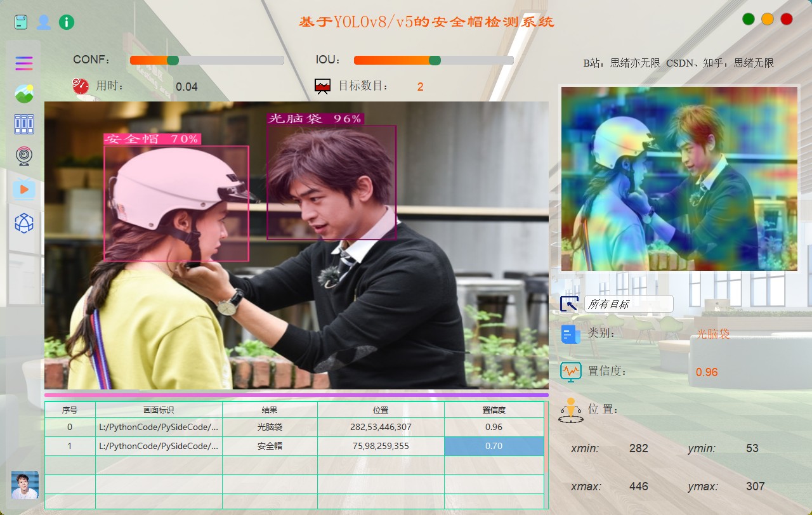Viewport: 812px width, 515px height.
Task: Click the 用时: label
Action: [x=110, y=86]
